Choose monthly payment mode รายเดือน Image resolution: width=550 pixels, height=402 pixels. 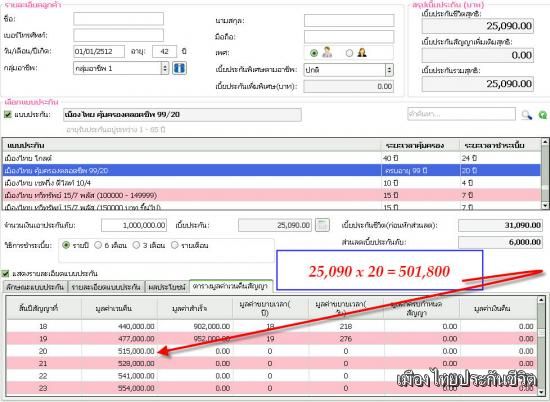[x=175, y=245]
